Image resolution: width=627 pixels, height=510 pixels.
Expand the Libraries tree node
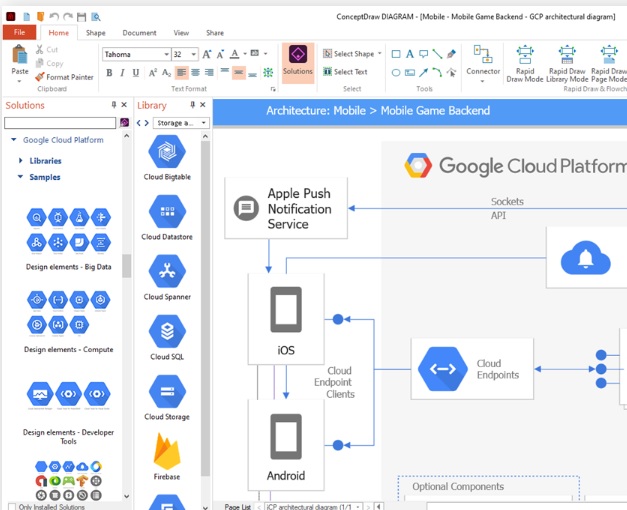[20, 160]
